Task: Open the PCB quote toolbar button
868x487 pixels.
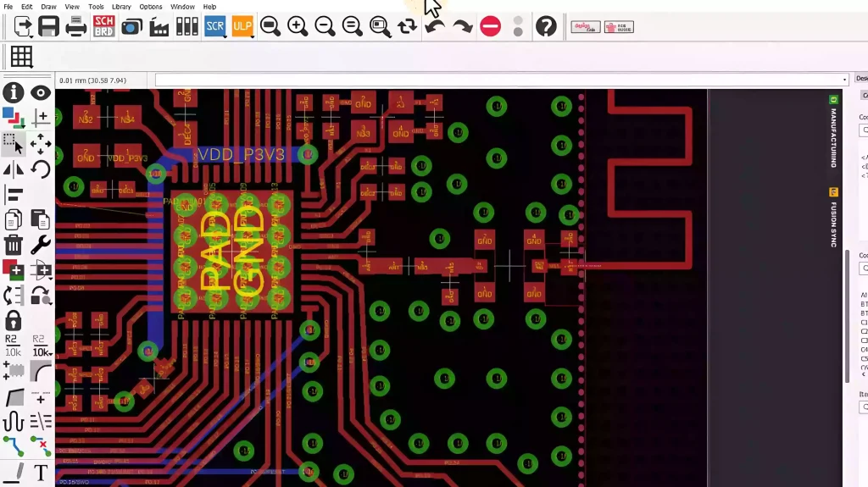Action: [x=619, y=27]
